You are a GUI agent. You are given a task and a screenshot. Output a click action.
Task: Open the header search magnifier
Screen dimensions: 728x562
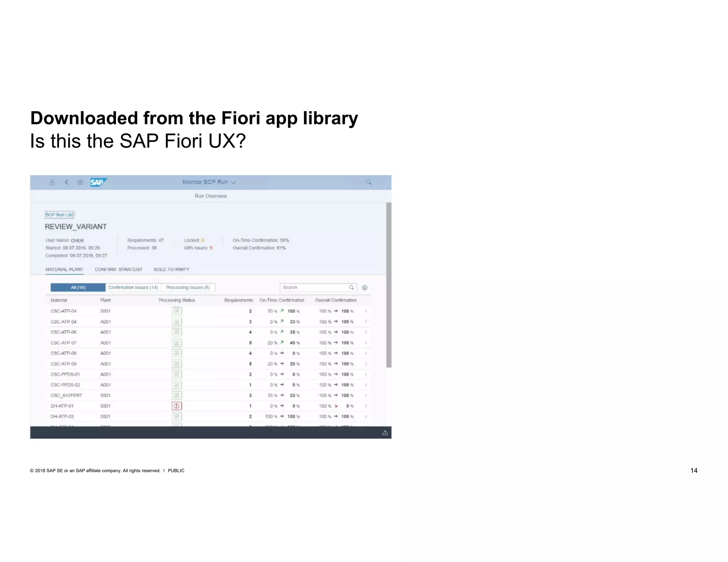[x=369, y=182]
